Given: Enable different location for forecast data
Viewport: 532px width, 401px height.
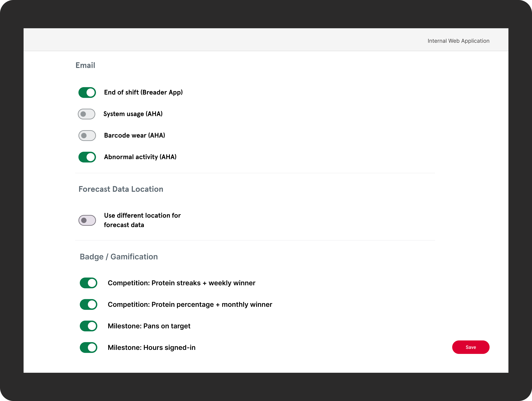Looking at the screenshot, I should tap(87, 220).
